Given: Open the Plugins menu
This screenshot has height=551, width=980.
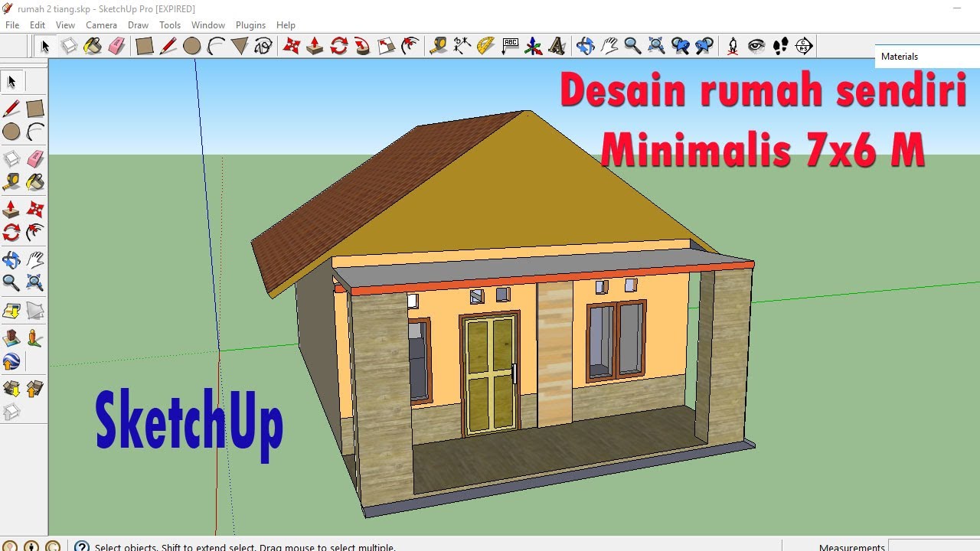Looking at the screenshot, I should coord(250,25).
